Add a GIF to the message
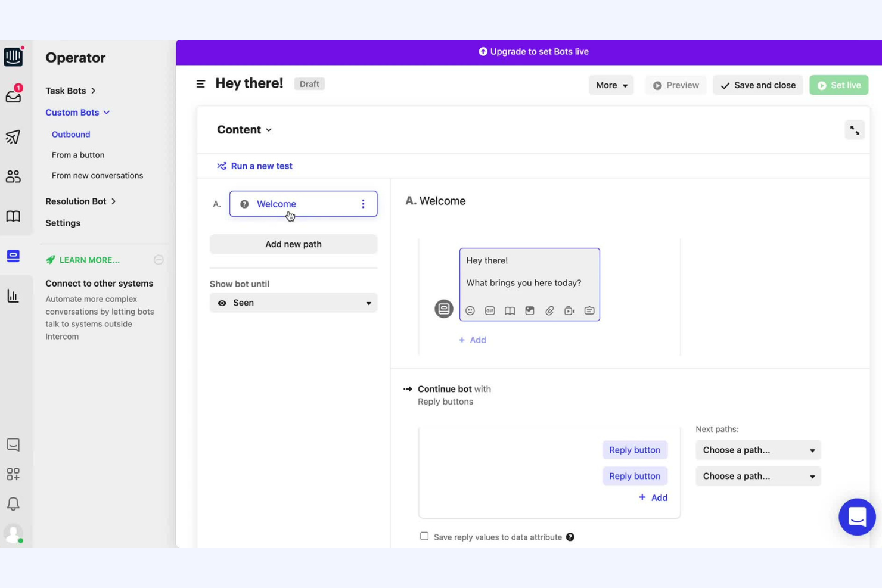Viewport: 882px width, 588px height. click(490, 310)
